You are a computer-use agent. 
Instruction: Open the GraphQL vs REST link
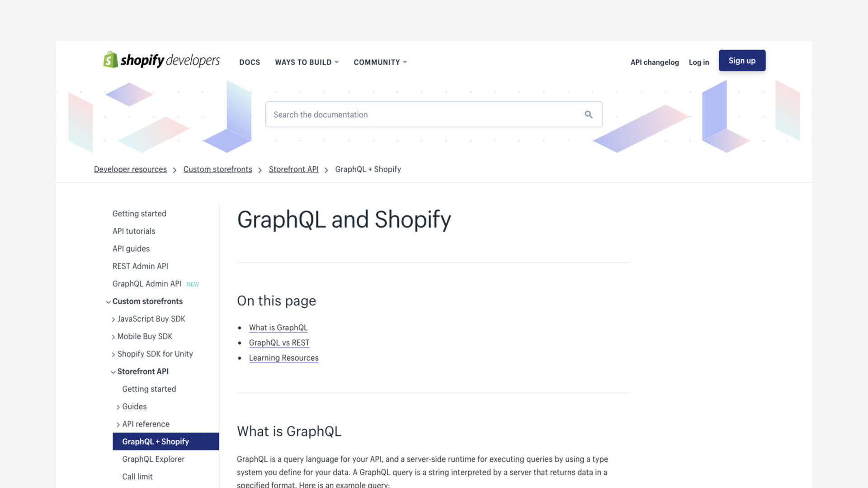[279, 343]
